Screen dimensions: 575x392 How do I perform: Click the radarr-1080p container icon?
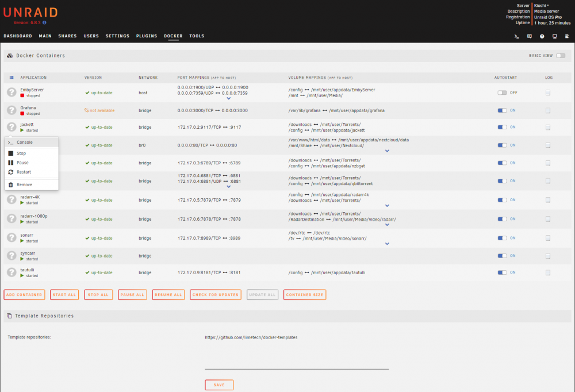click(x=11, y=218)
